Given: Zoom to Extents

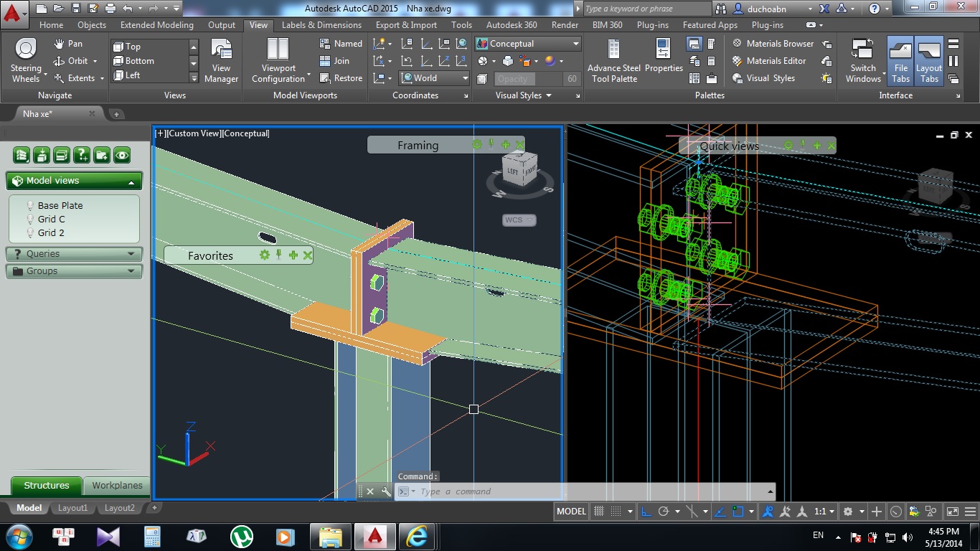Looking at the screenshot, I should 79,78.
